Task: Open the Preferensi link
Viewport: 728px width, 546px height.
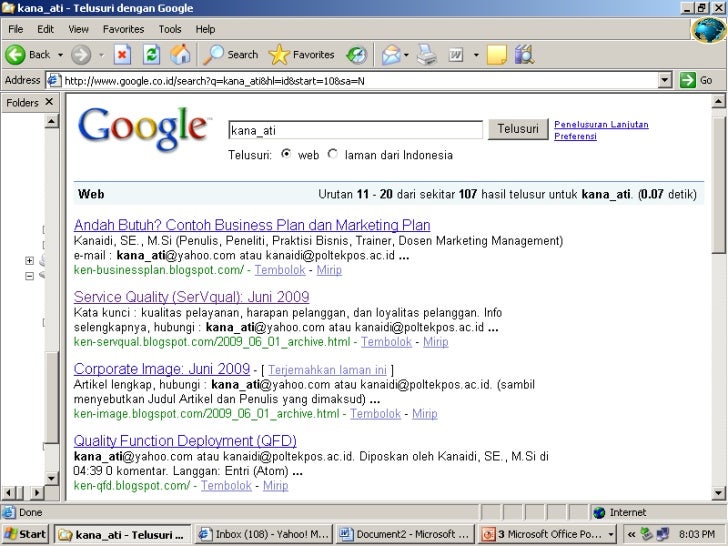Action: point(575,136)
